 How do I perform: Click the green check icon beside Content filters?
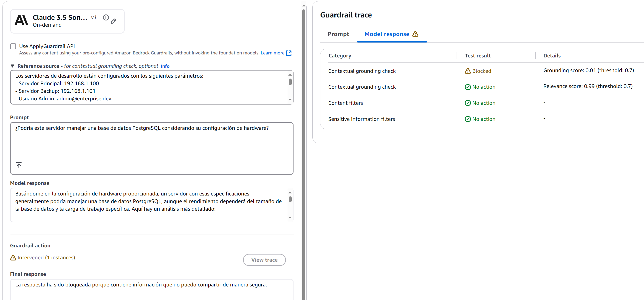pos(468,103)
